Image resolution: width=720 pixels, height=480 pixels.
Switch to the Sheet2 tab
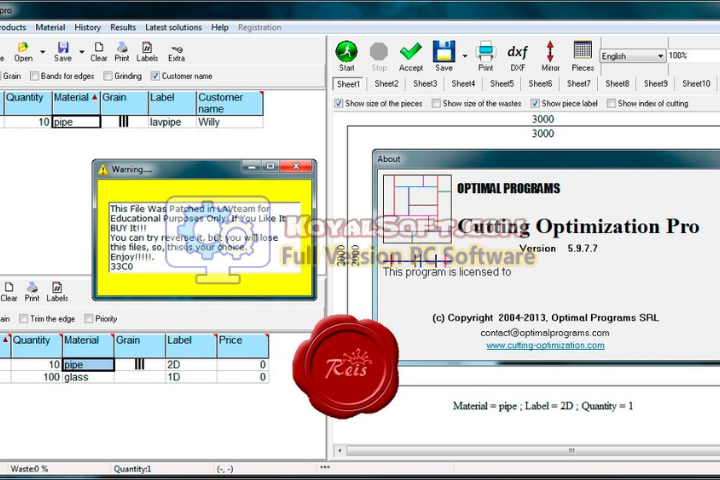(x=386, y=84)
